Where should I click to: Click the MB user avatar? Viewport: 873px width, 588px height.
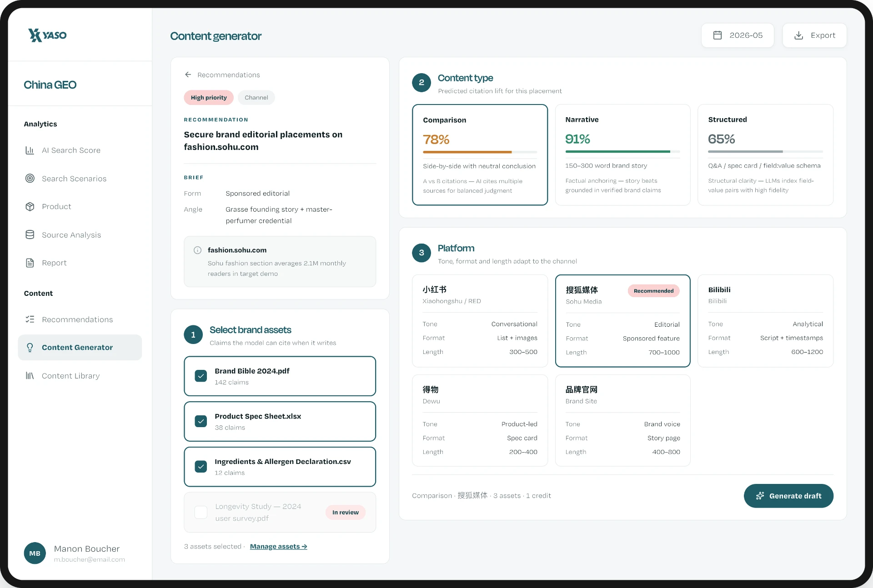tap(35, 553)
